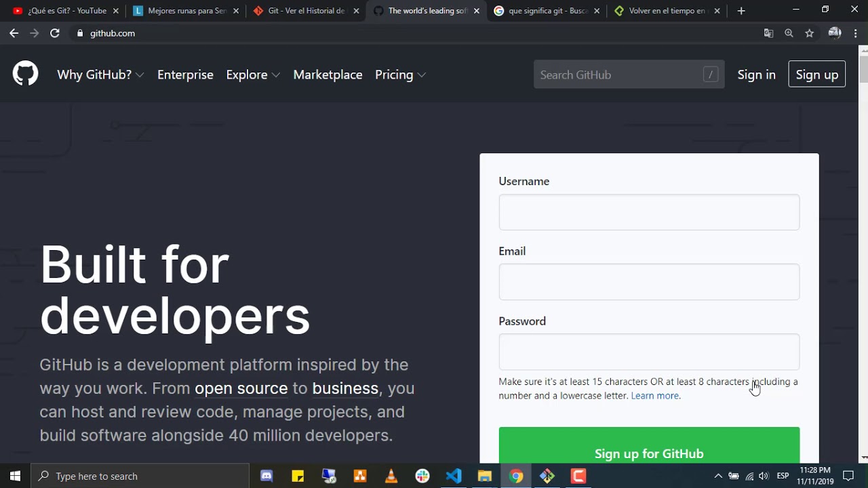The height and width of the screenshot is (488, 868).
Task: Reload the github.com page
Action: tap(55, 33)
